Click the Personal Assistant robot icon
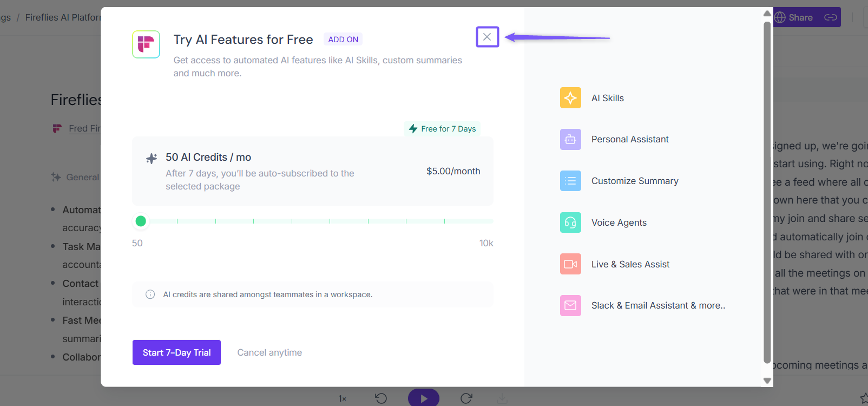 point(570,139)
